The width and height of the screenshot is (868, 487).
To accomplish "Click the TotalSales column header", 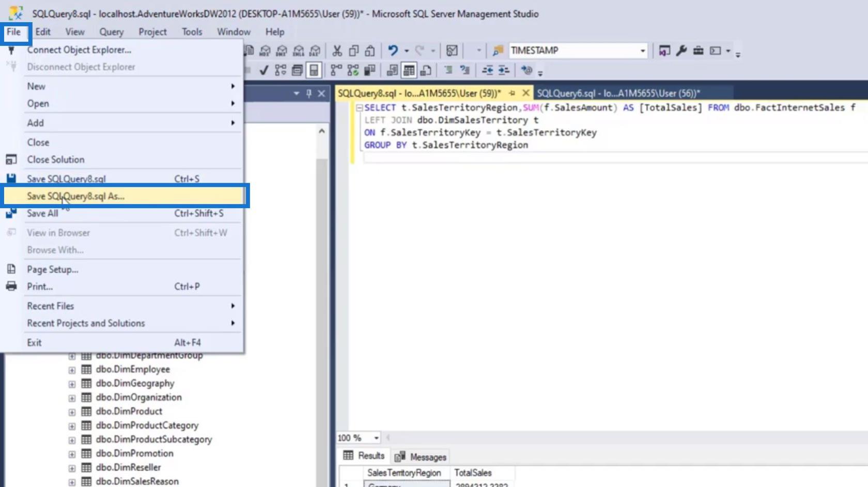I will point(473,473).
